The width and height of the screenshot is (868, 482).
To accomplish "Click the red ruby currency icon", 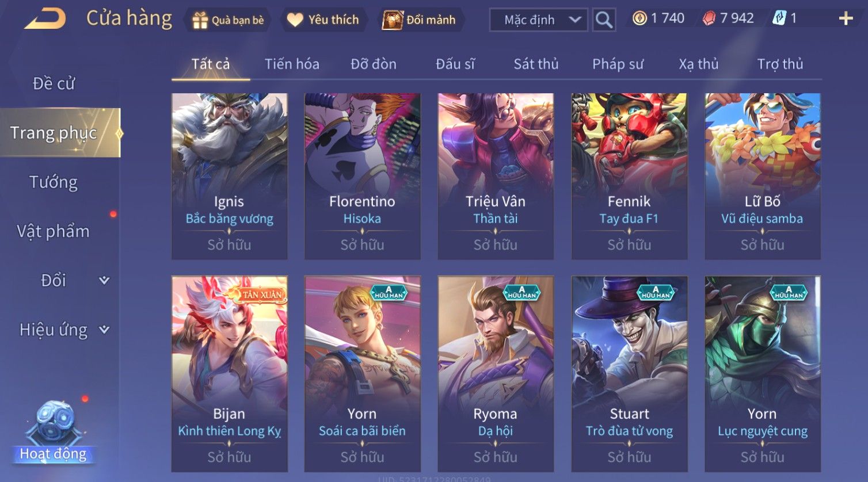I will 709,18.
